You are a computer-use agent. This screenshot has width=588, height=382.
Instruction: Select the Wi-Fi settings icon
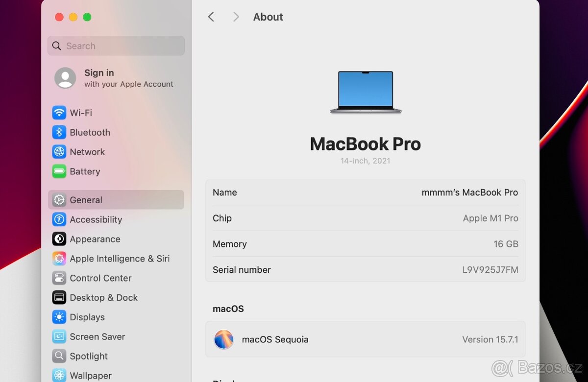pos(59,113)
